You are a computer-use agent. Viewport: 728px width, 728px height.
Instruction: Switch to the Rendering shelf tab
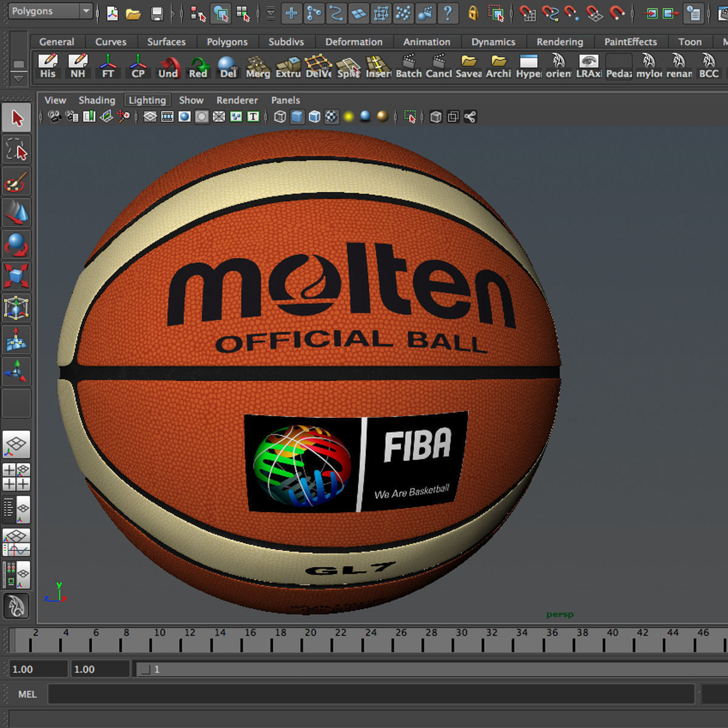tap(559, 42)
